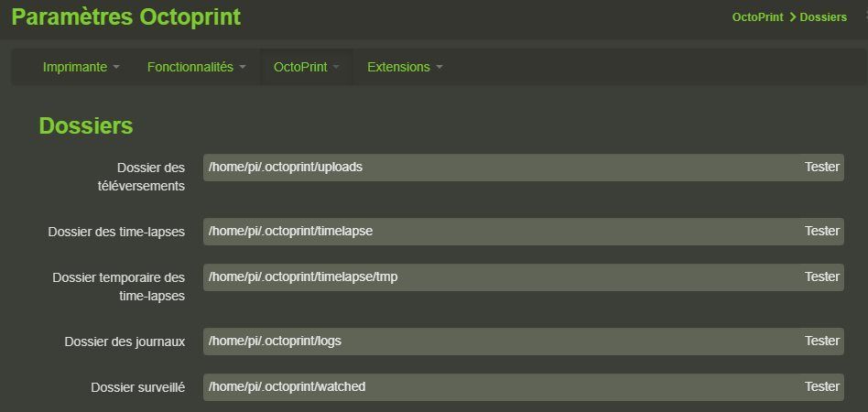The height and width of the screenshot is (412, 868).
Task: Click the 'Dossier temporaire des time-lapses' label
Action: tap(118, 287)
